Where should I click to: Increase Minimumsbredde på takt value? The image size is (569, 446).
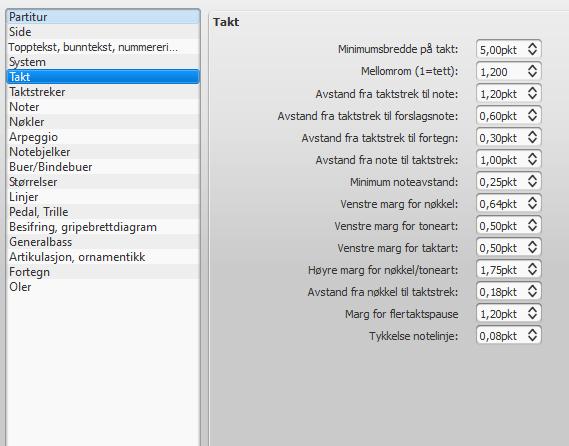click(532, 46)
